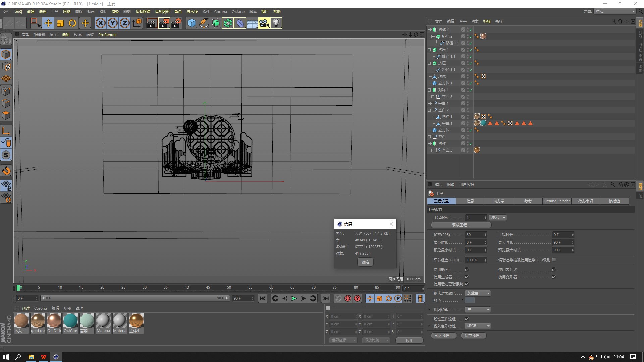Toggle the 使用表达式 checkbox
The width and height of the screenshot is (644, 362).
click(x=554, y=269)
